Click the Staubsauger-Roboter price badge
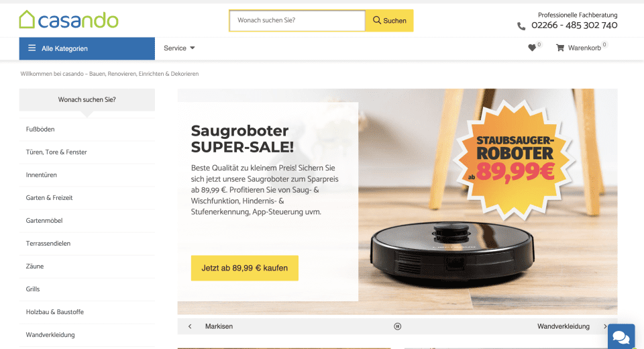Screen dimensions: 644x349 coord(515,160)
